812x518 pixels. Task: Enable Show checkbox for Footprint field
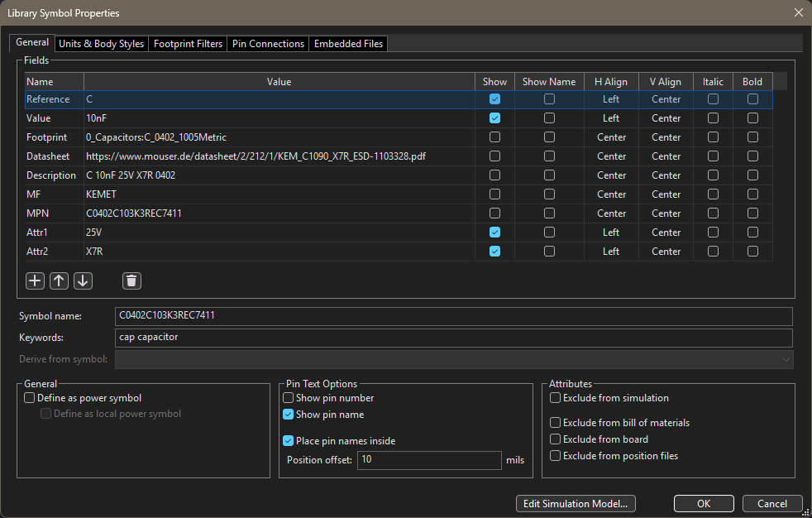coord(494,137)
